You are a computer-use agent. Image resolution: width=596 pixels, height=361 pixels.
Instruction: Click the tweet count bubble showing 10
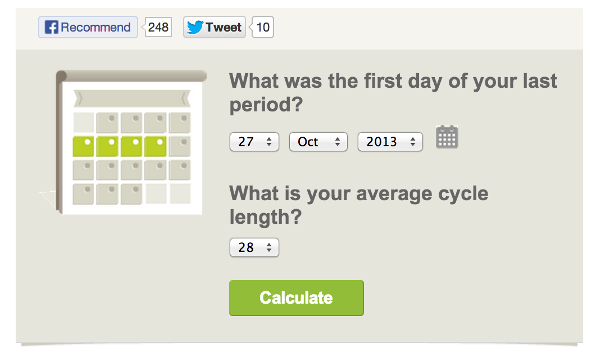[262, 27]
